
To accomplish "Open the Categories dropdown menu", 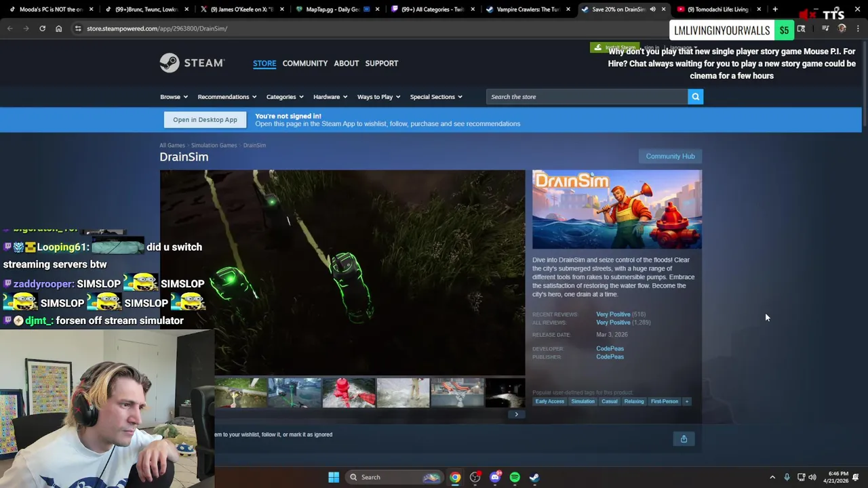I will 285,97.
